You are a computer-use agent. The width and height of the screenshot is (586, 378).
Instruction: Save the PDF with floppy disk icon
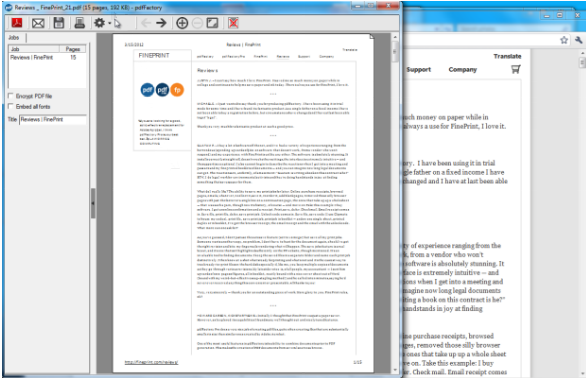coord(59,23)
